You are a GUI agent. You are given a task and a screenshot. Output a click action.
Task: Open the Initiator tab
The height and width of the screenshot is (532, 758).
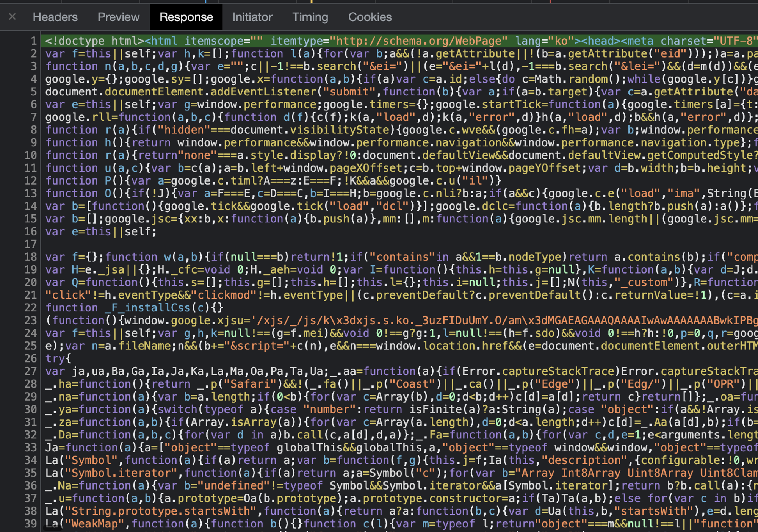pyautogui.click(x=252, y=17)
